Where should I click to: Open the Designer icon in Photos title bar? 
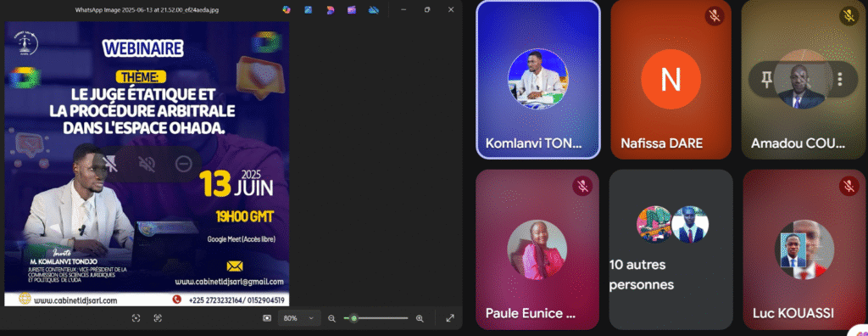coord(330,9)
